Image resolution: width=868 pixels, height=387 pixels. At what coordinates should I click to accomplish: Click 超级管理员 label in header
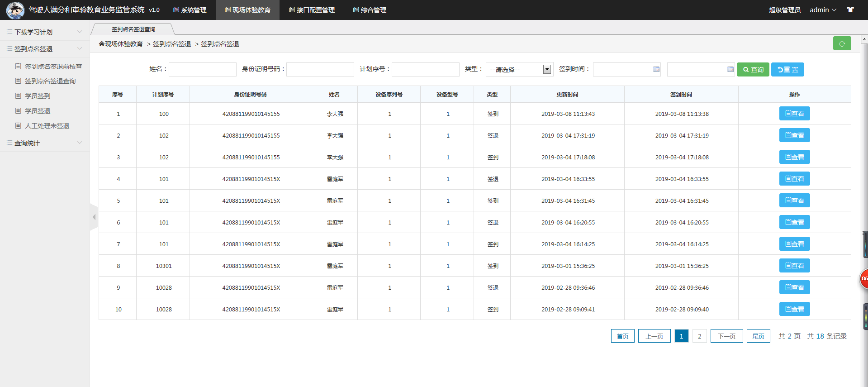pos(785,10)
